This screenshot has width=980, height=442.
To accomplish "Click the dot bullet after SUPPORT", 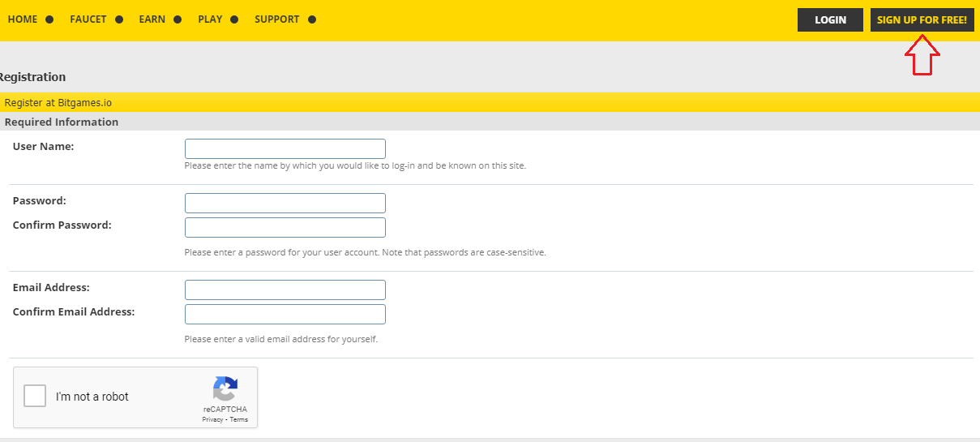I will [x=312, y=19].
